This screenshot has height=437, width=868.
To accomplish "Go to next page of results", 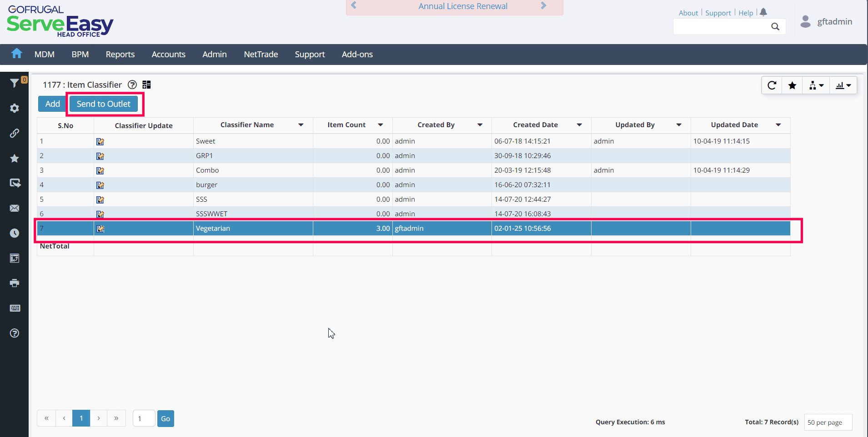I will tap(99, 418).
